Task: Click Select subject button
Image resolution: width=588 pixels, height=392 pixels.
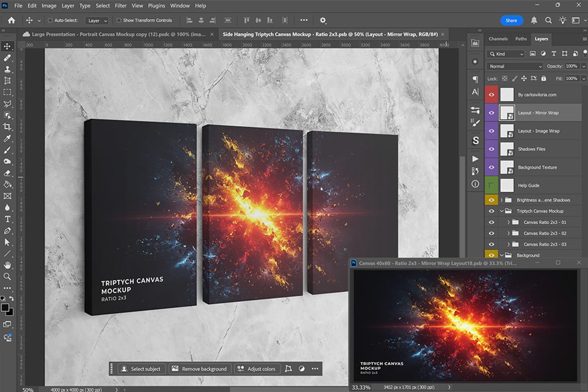Action: tap(141, 369)
